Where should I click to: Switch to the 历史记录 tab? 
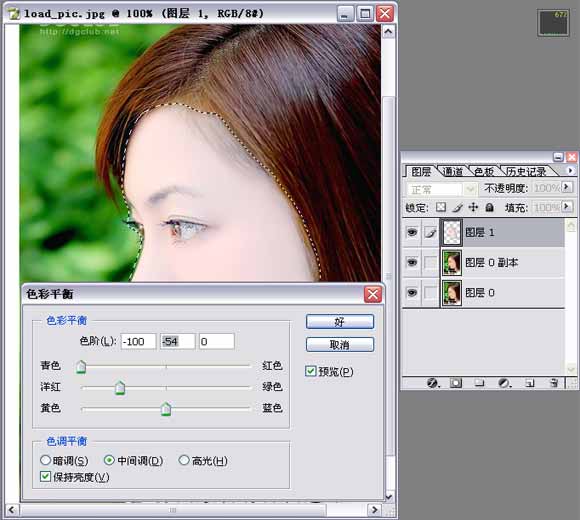(526, 172)
